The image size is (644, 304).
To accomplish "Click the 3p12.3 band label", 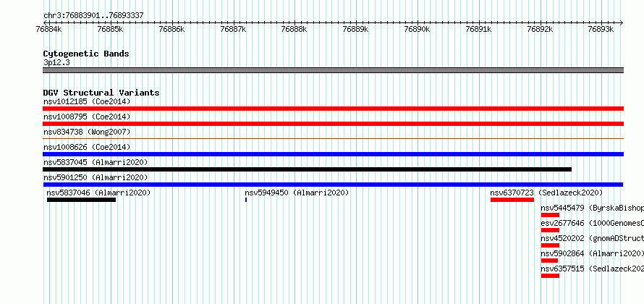I will point(56,62).
